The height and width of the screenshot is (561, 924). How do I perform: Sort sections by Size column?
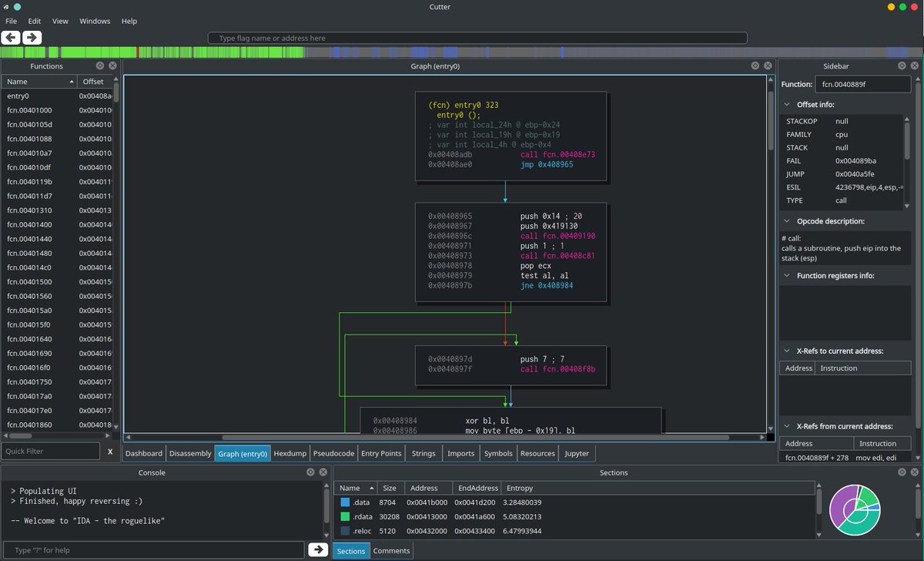click(391, 488)
